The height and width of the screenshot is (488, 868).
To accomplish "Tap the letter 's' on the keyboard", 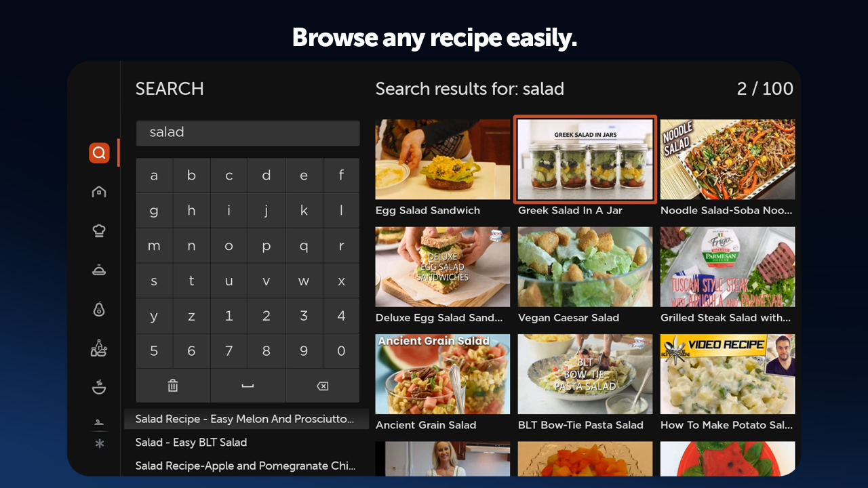I will 154,280.
